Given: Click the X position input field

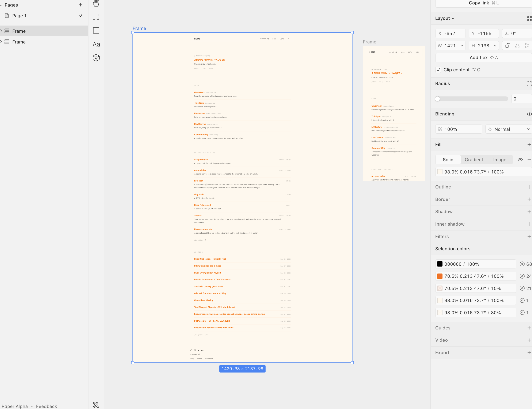Looking at the screenshot, I should tap(452, 33).
